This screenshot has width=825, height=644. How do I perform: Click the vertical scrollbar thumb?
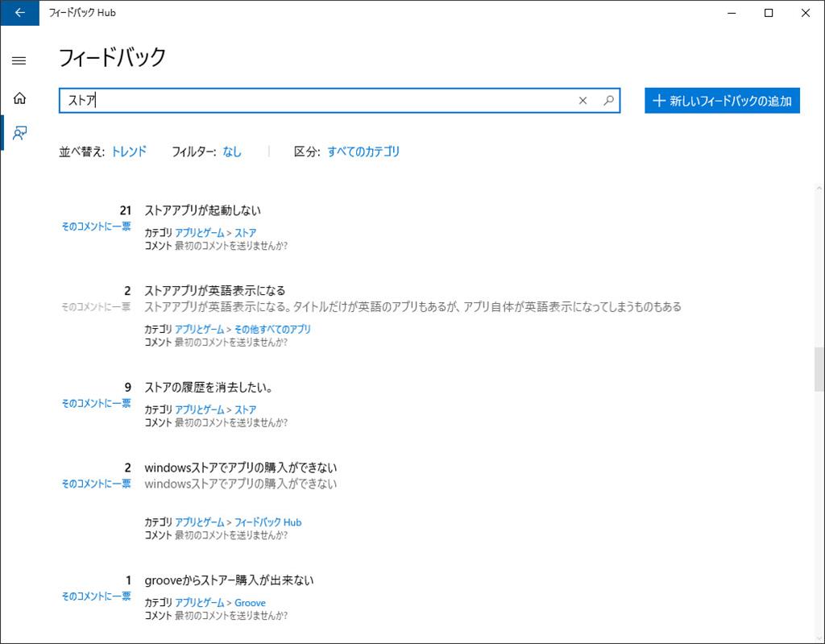point(819,369)
